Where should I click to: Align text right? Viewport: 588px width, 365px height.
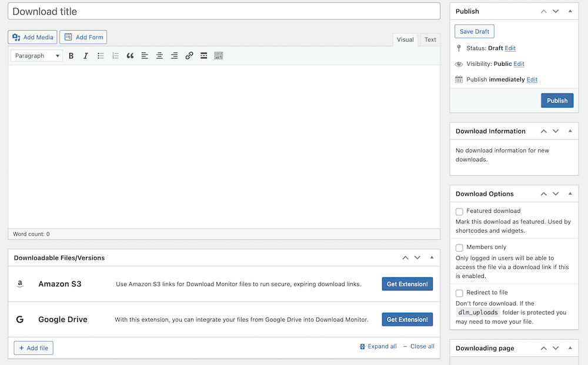[175, 56]
